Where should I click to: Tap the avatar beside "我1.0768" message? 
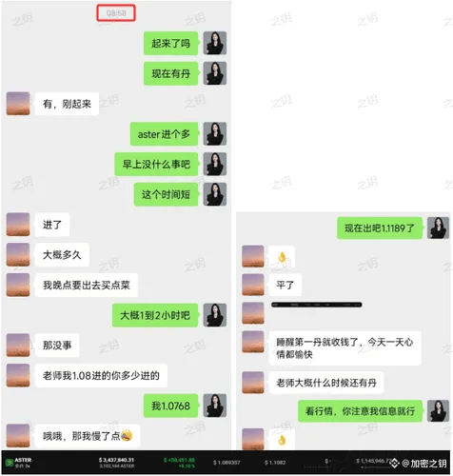215,406
